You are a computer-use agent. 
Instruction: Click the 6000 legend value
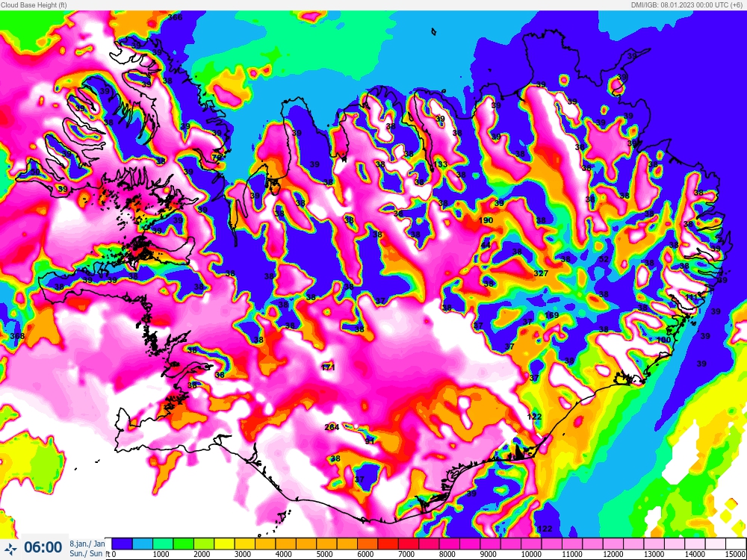(366, 554)
